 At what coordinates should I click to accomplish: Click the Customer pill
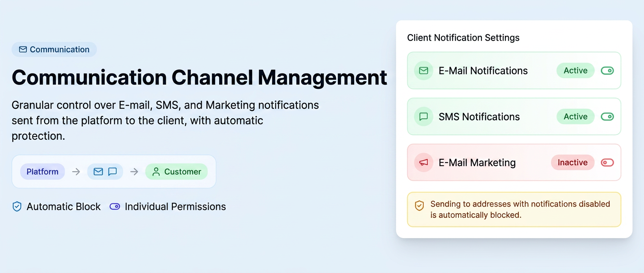click(176, 172)
